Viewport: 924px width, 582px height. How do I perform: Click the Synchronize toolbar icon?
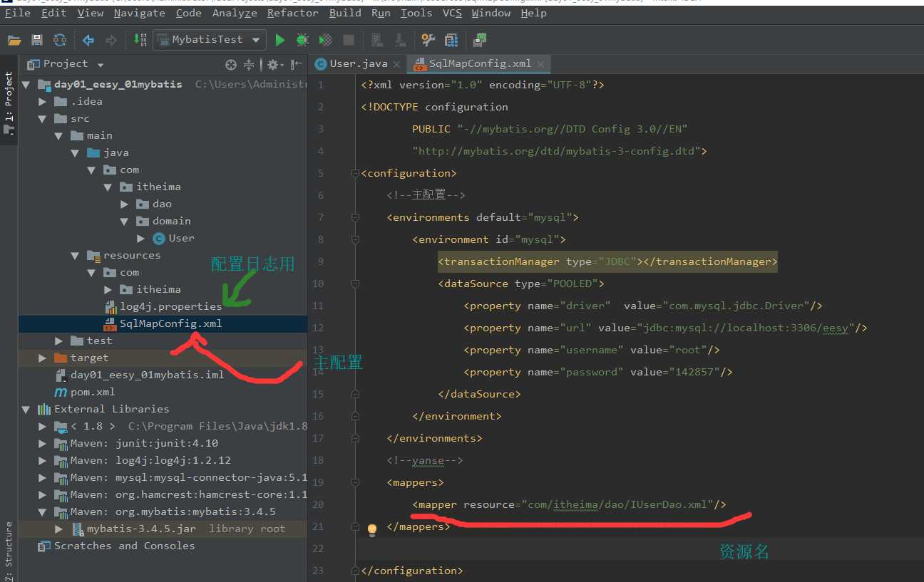[x=60, y=40]
